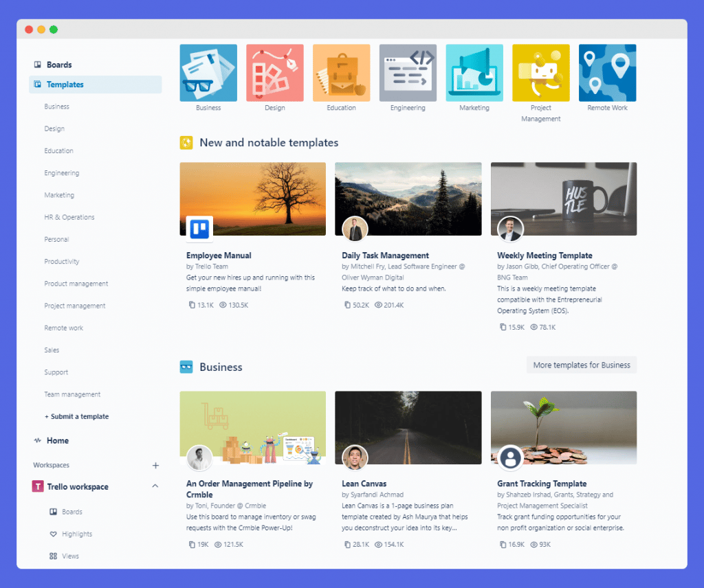The image size is (704, 588).
Task: Click the Boards icon in the sidebar
Action: click(38, 65)
